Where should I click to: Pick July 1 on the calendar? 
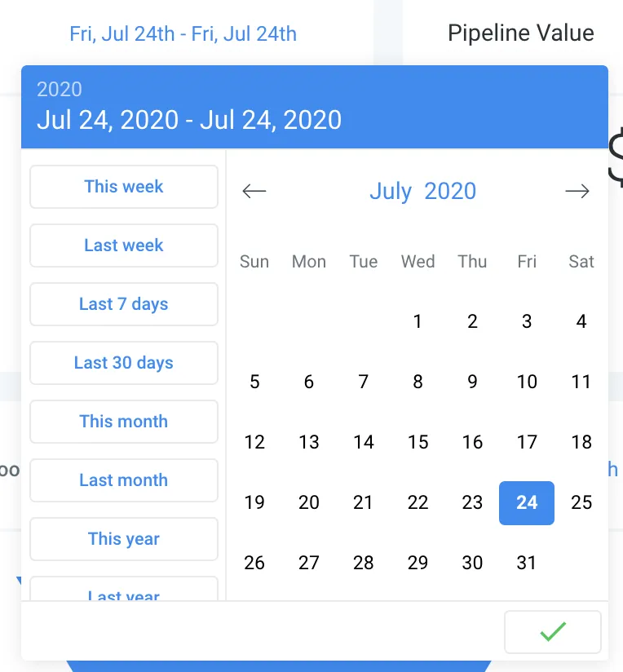(x=418, y=321)
